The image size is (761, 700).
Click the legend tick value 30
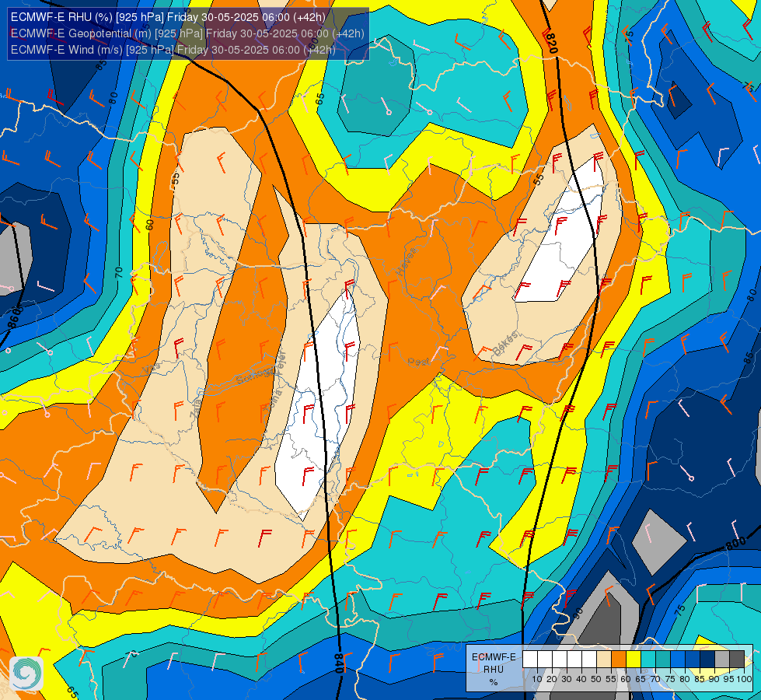(x=567, y=679)
